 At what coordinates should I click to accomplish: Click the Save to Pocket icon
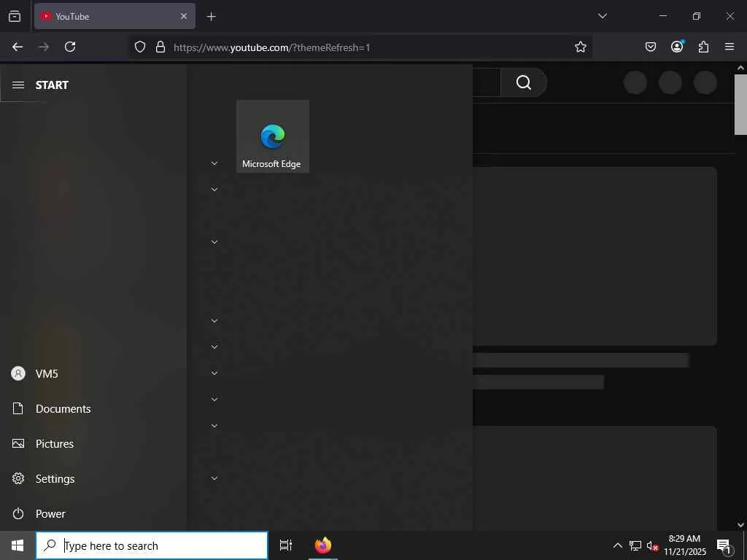click(650, 47)
